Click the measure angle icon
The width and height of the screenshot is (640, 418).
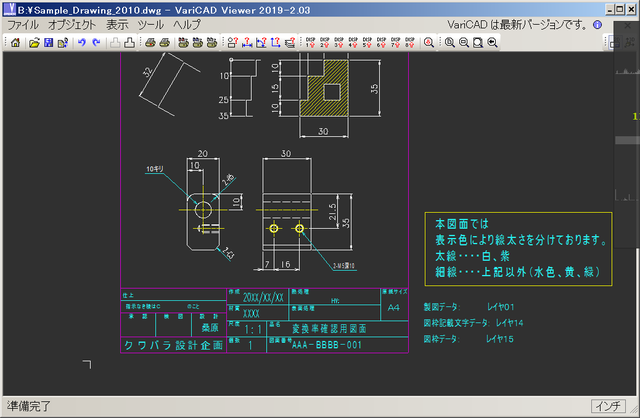[261, 42]
